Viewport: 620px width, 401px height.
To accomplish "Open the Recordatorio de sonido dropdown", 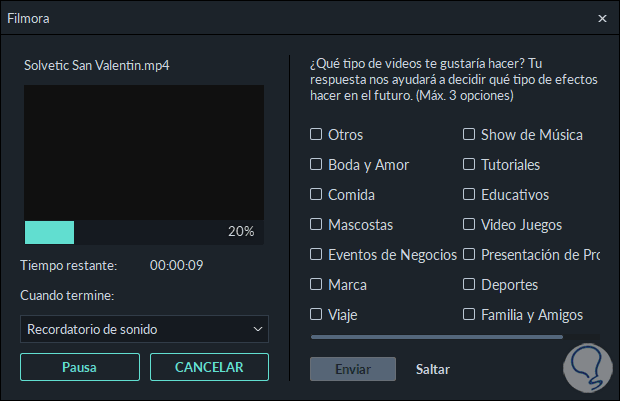I will point(144,329).
